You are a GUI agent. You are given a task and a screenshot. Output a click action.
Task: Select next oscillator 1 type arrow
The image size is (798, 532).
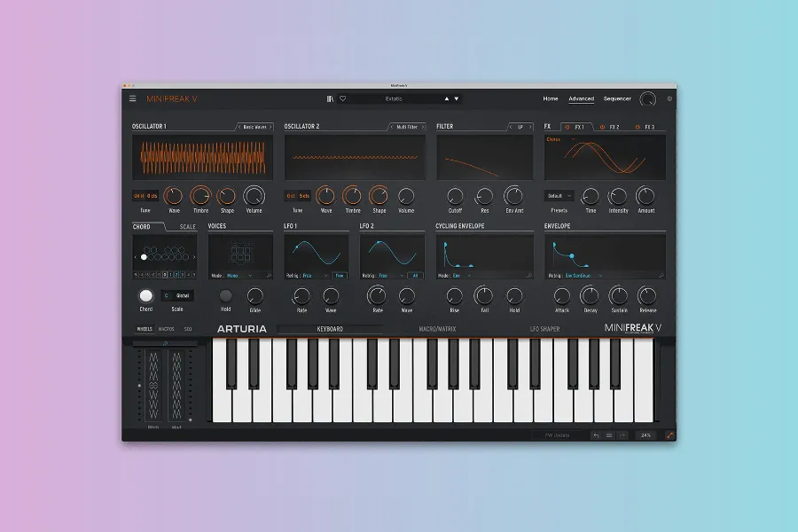(x=270, y=127)
